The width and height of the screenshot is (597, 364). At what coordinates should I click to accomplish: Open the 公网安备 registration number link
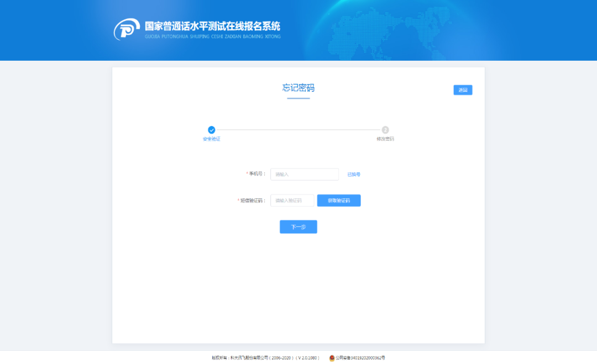tap(360, 358)
